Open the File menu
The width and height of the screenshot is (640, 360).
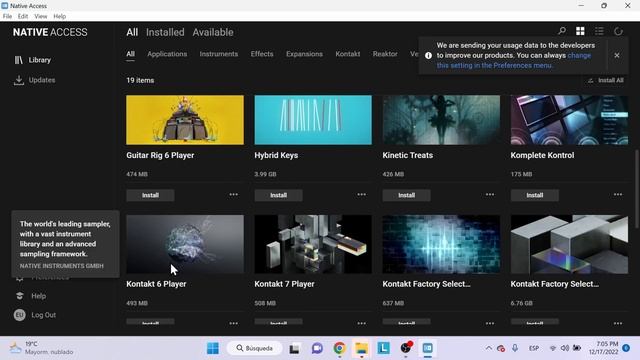(x=7, y=16)
